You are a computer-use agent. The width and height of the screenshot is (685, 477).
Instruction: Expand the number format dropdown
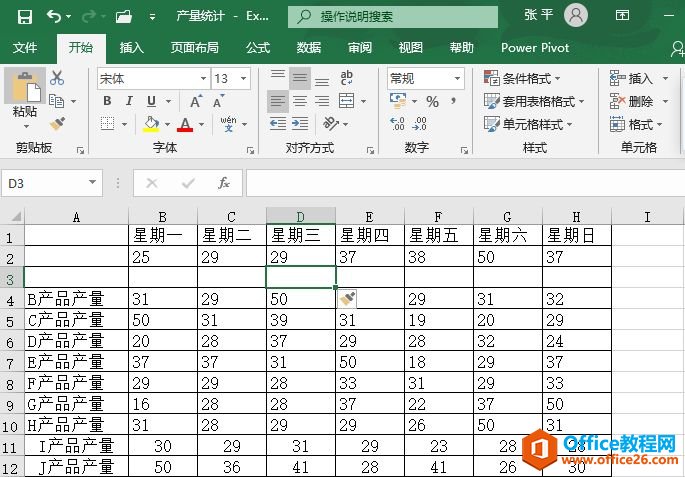(457, 78)
